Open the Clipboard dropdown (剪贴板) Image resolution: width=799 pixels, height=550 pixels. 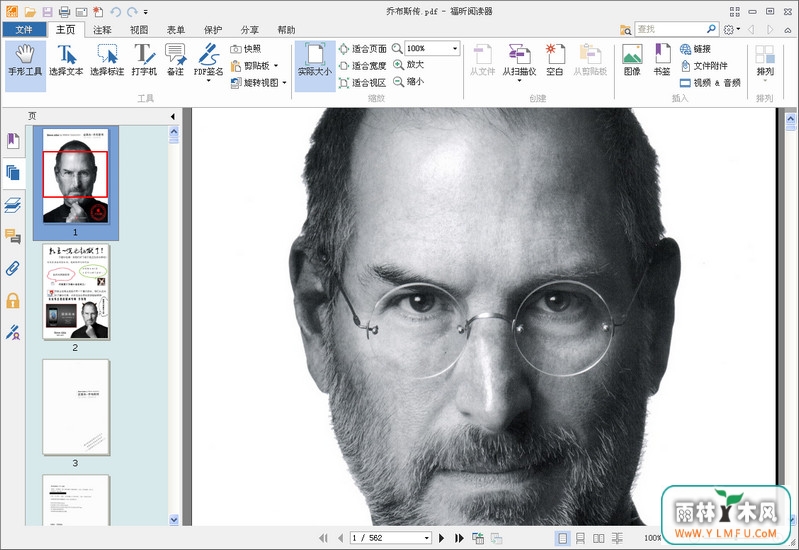[254, 66]
